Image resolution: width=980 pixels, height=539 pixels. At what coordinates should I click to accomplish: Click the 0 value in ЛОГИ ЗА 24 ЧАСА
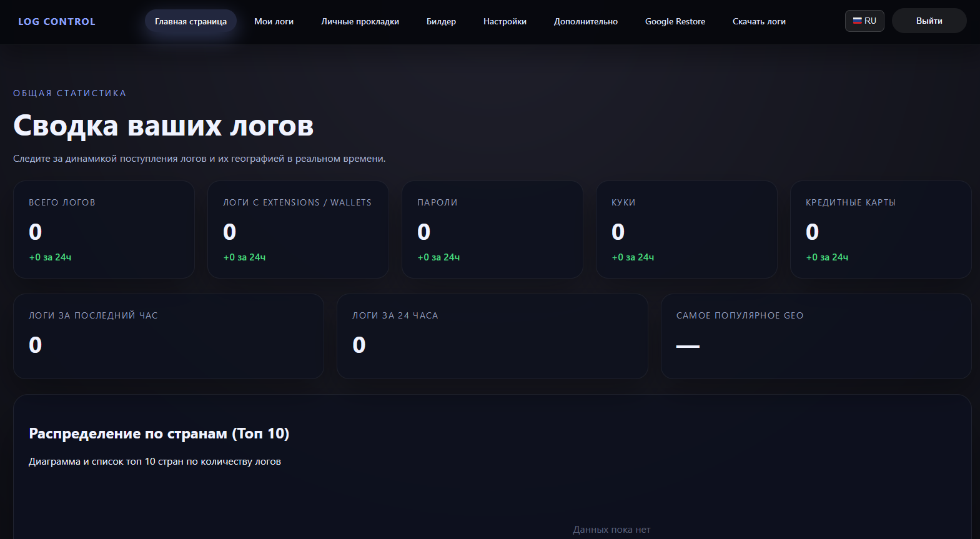point(359,345)
